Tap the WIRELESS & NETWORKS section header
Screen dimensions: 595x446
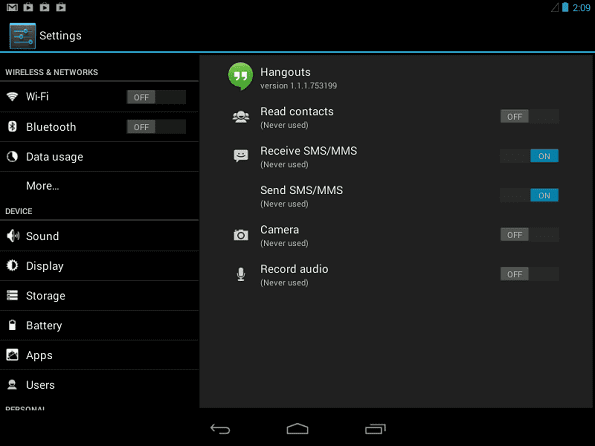click(x=52, y=72)
